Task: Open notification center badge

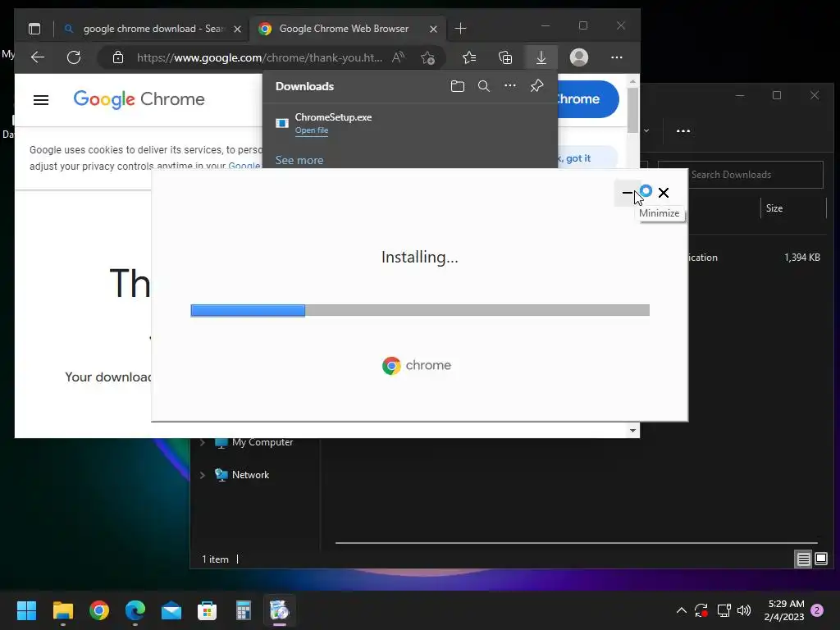Action: click(817, 610)
